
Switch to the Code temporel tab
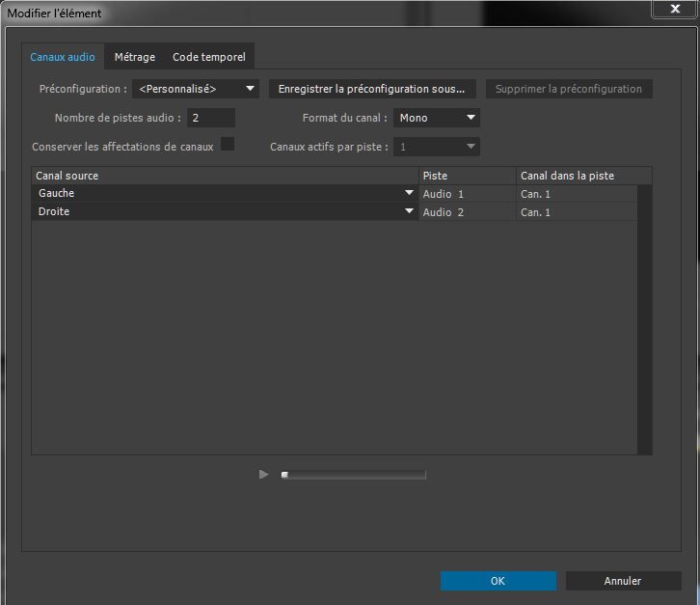[x=208, y=57]
